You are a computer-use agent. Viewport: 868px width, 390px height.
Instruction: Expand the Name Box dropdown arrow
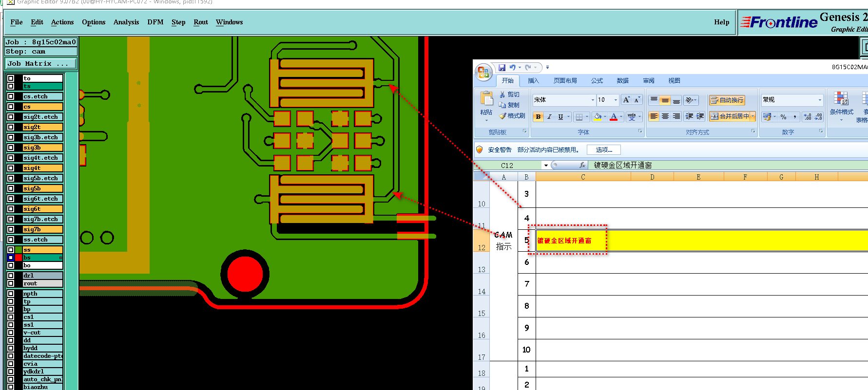[546, 166]
